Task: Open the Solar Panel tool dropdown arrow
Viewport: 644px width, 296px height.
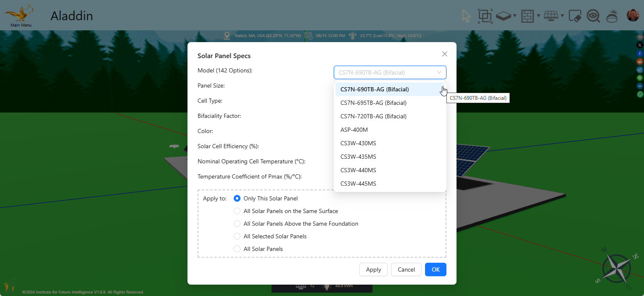Action: coord(562,16)
